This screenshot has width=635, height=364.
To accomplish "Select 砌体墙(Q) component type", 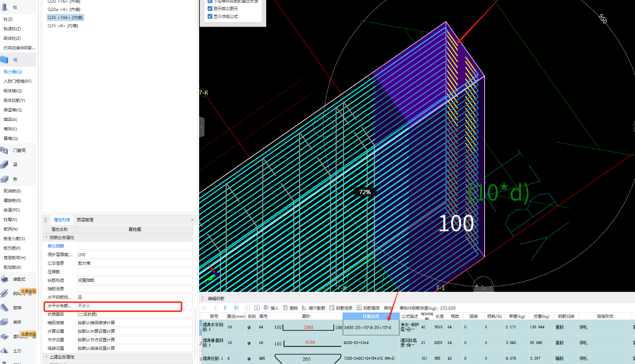I will [x=13, y=91].
